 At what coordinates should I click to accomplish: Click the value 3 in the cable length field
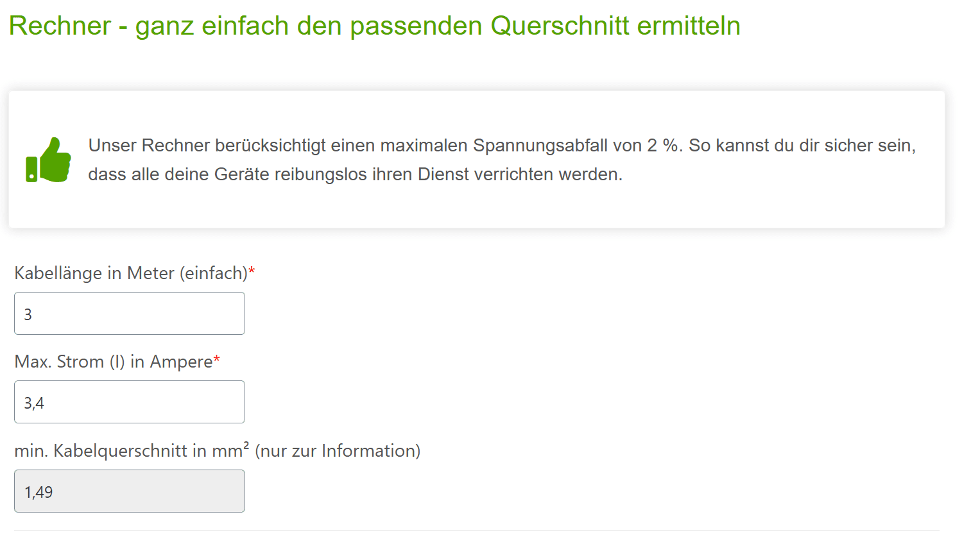[x=28, y=314]
